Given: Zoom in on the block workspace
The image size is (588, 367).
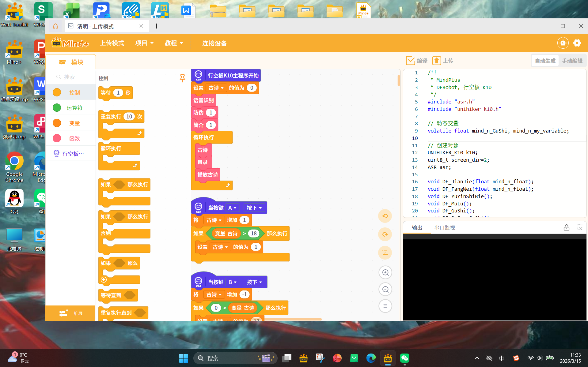Looking at the screenshot, I should (x=385, y=272).
